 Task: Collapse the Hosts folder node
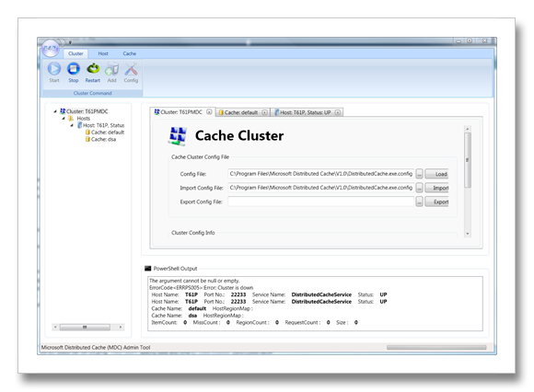click(x=64, y=119)
